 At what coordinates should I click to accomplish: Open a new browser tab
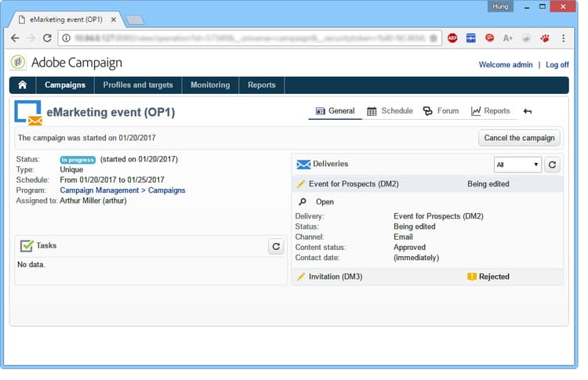135,20
